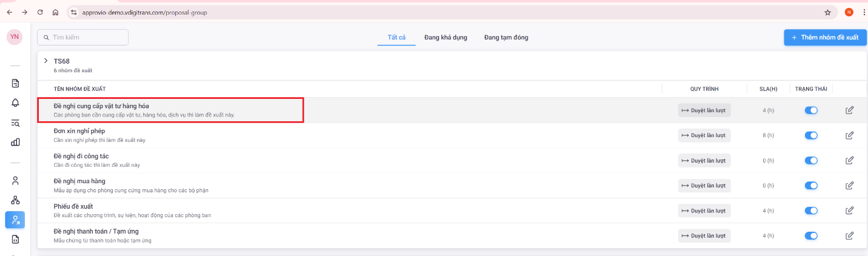Screen dimensions: 868x256
Task: Click the list search icon in sidebar
Action: click(x=15, y=123)
